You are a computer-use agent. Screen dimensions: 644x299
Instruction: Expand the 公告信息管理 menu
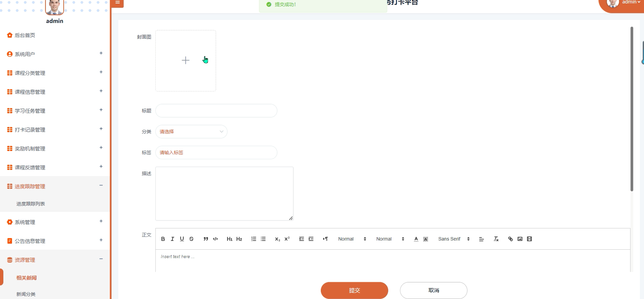(x=55, y=241)
